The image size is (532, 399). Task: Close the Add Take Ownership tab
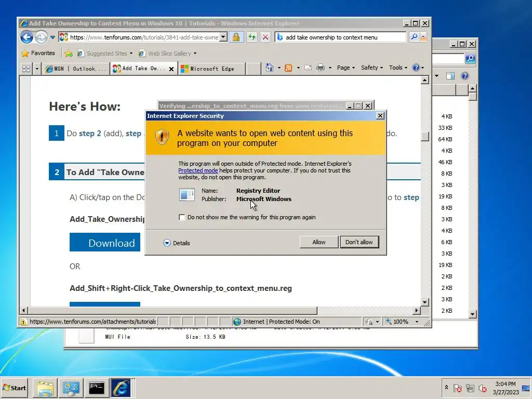(x=171, y=69)
